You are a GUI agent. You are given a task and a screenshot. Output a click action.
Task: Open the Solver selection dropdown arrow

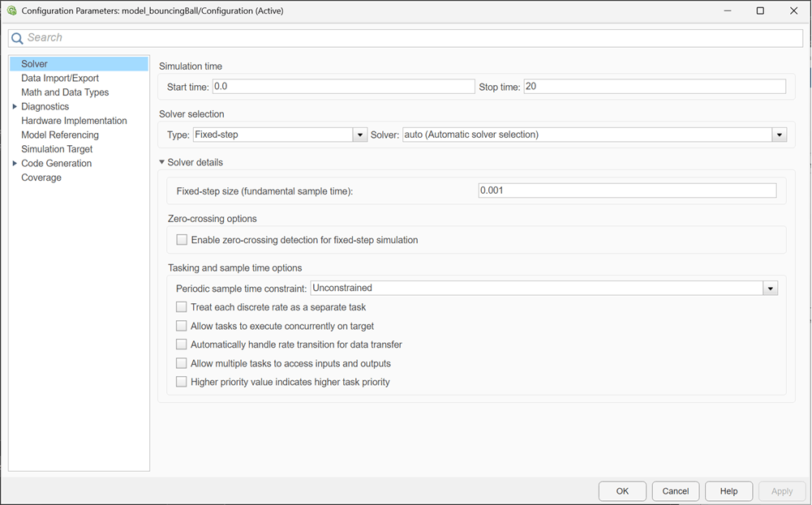(x=779, y=135)
